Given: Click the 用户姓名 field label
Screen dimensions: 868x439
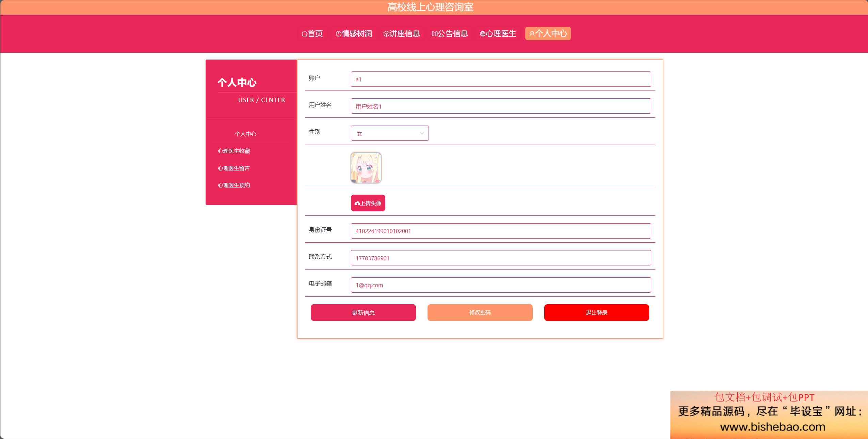Looking at the screenshot, I should (320, 105).
